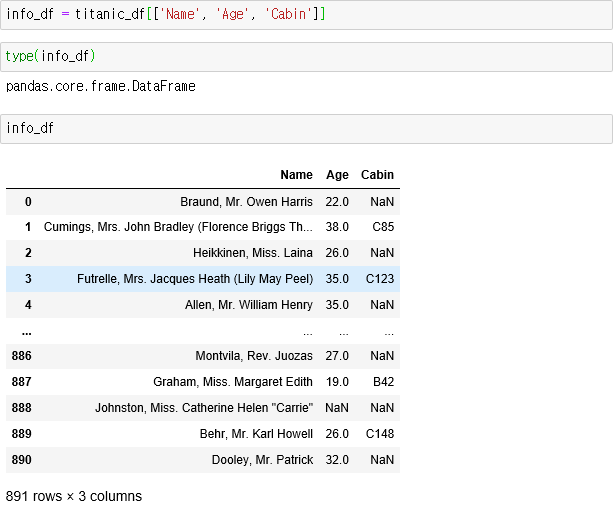The height and width of the screenshot is (510, 616).
Task: Click cabin B42 cell
Action: pos(383,382)
